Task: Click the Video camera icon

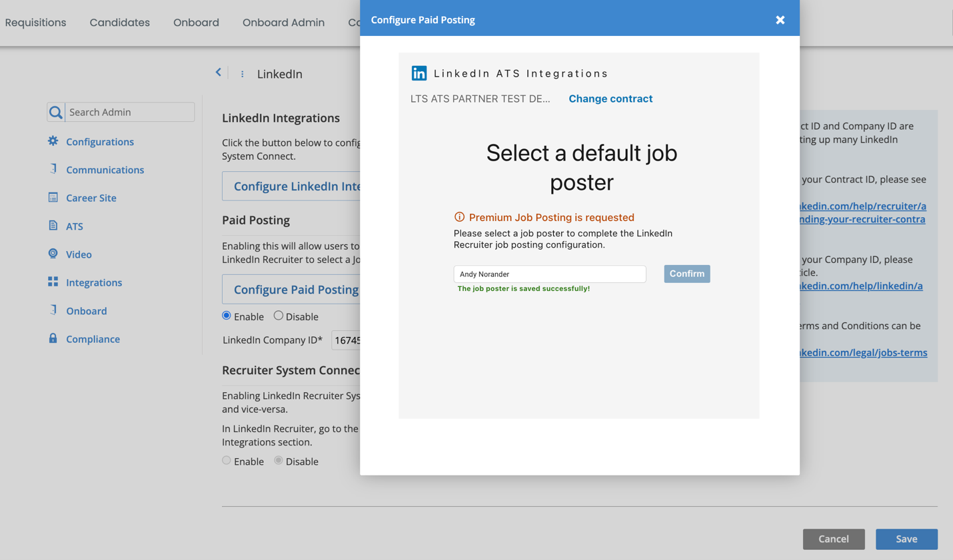Action: pyautogui.click(x=53, y=254)
